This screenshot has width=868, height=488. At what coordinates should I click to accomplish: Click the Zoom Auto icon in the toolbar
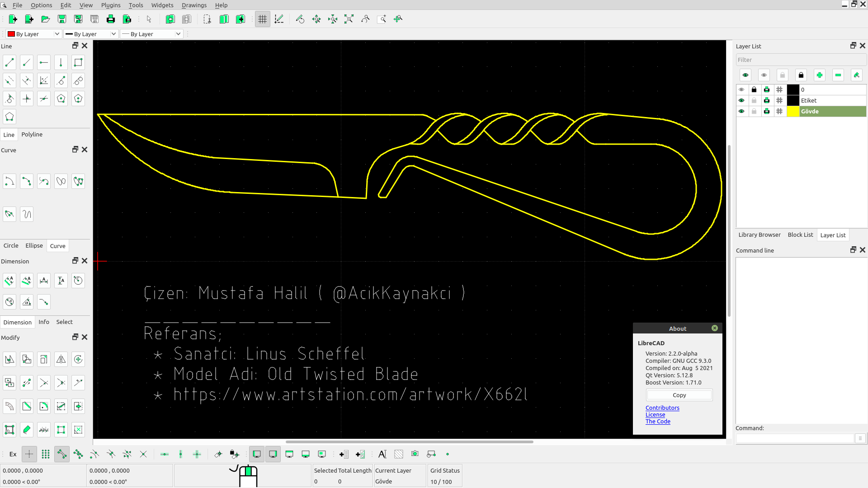349,19
